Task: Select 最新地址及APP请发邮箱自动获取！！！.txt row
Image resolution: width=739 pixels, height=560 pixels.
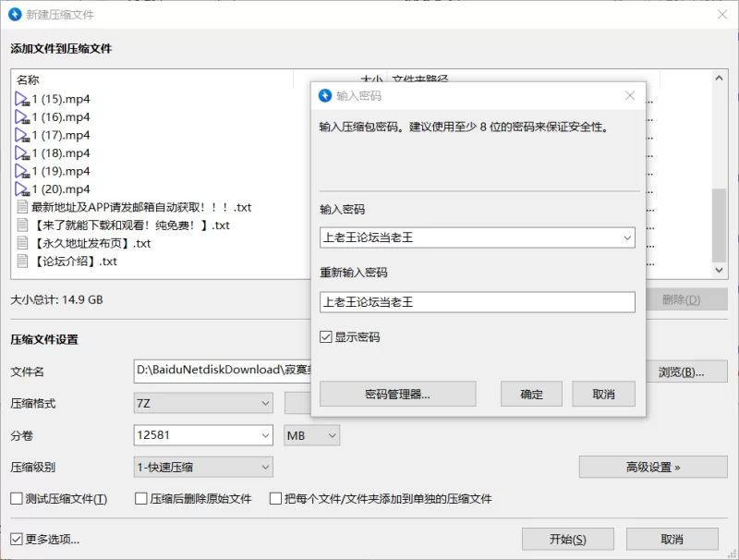Action: 141,207
